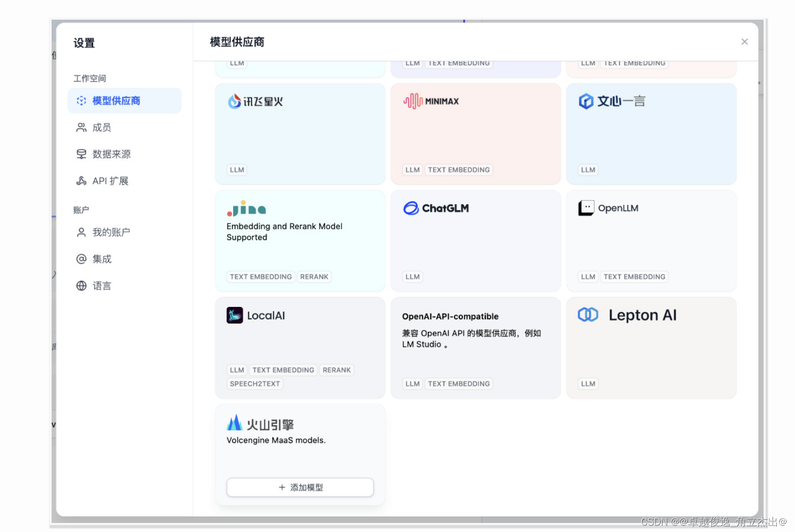The height and width of the screenshot is (532, 795).
Task: Select the 语言 globe icon
Action: [81, 285]
